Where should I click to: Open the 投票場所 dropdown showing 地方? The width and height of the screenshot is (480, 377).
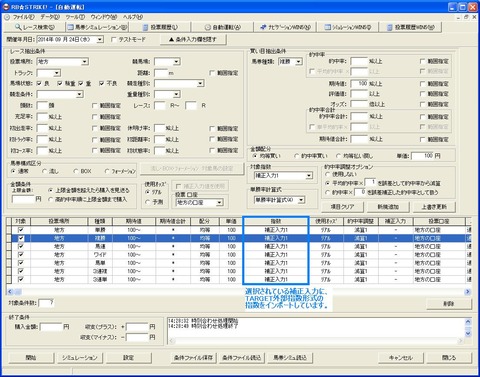[85, 62]
